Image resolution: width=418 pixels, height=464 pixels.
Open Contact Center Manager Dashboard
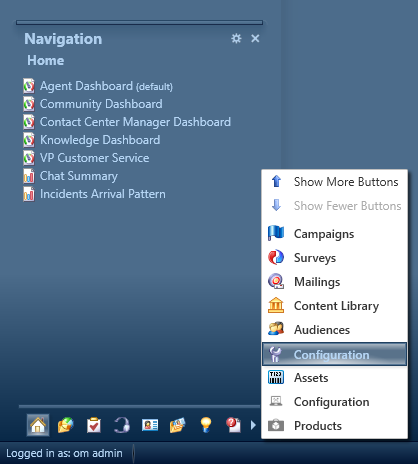(127, 122)
